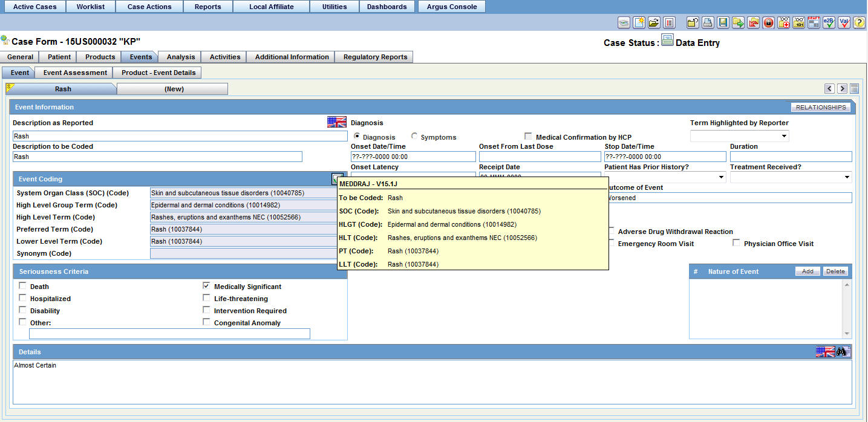The width and height of the screenshot is (868, 422).
Task: Switch to the Analysis tab
Action: pyautogui.click(x=181, y=57)
